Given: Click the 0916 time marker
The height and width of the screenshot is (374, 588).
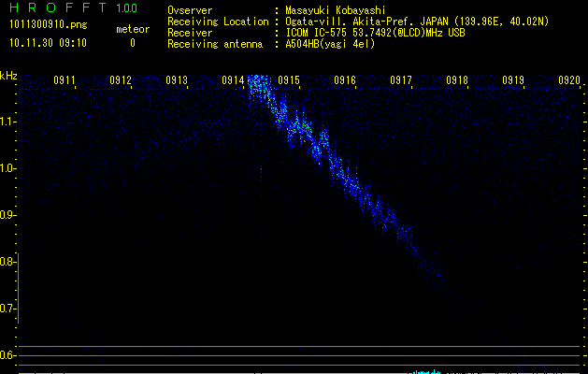Looking at the screenshot, I should [x=345, y=80].
